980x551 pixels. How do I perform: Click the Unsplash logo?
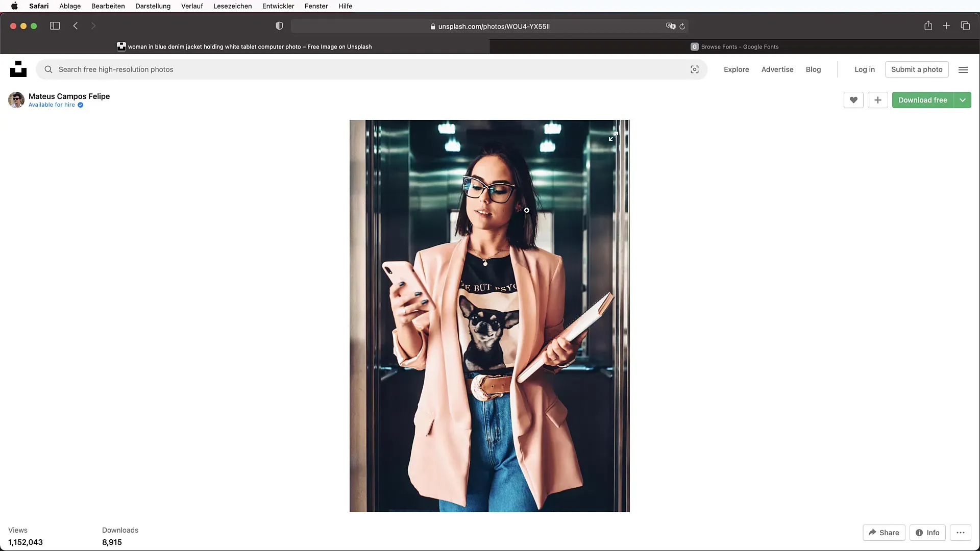(18, 69)
